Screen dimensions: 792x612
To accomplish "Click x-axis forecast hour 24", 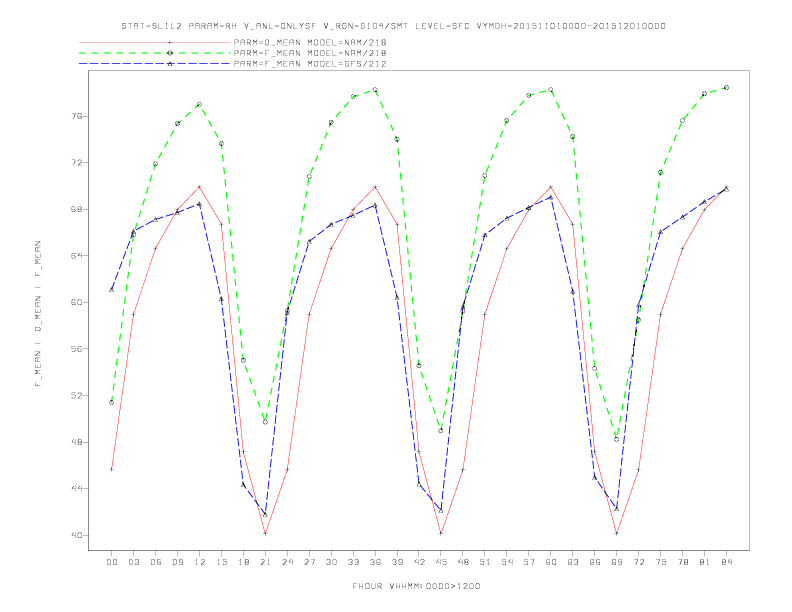I will click(x=287, y=562).
